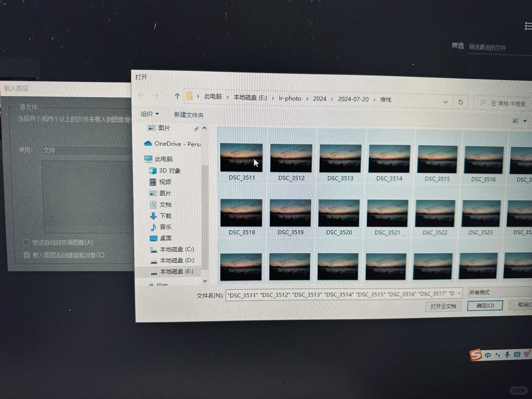The image size is (532, 399).
Task: Click the 文件名(N) text field
Action: (x=344, y=294)
